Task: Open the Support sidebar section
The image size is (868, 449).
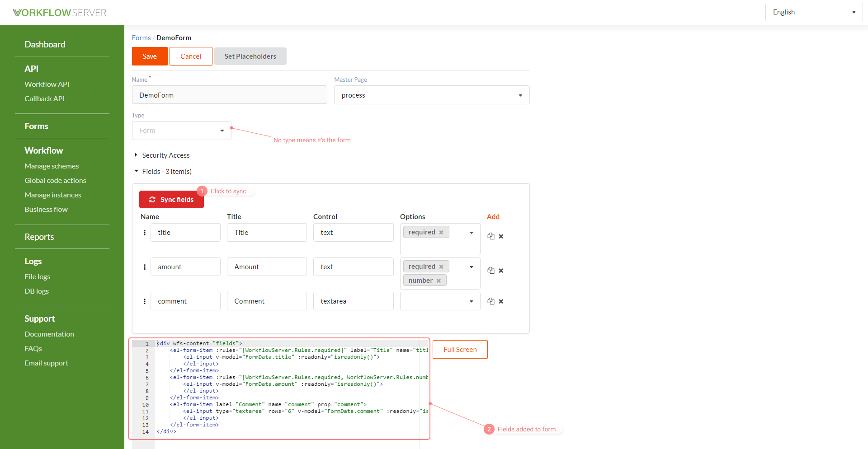Action: click(40, 318)
